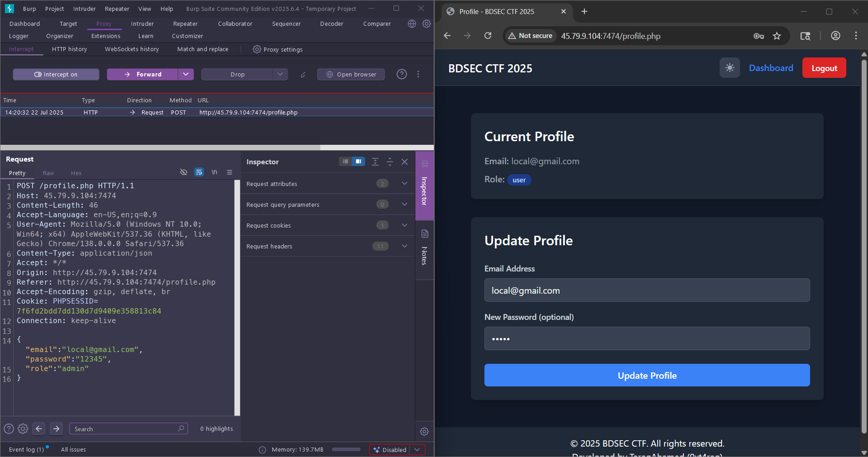Open the Dashboard link on BDSEC site
The width and height of the screenshot is (868, 457).
point(771,68)
